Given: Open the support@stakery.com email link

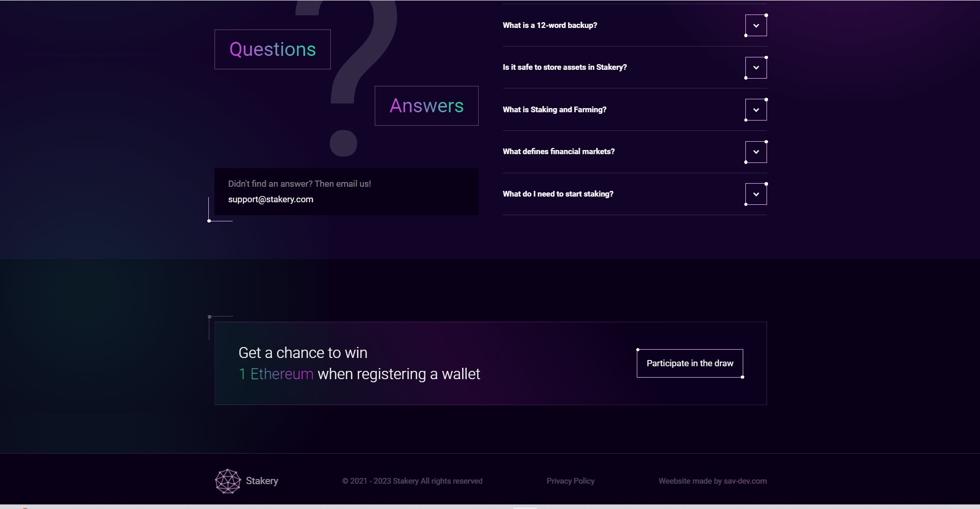Looking at the screenshot, I should (271, 199).
